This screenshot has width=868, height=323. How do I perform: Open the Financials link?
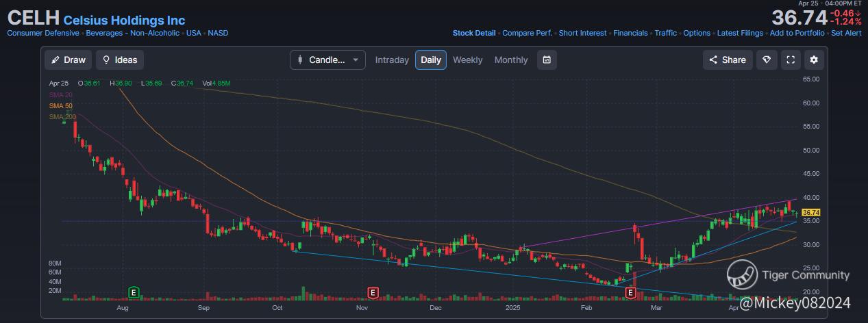point(630,33)
